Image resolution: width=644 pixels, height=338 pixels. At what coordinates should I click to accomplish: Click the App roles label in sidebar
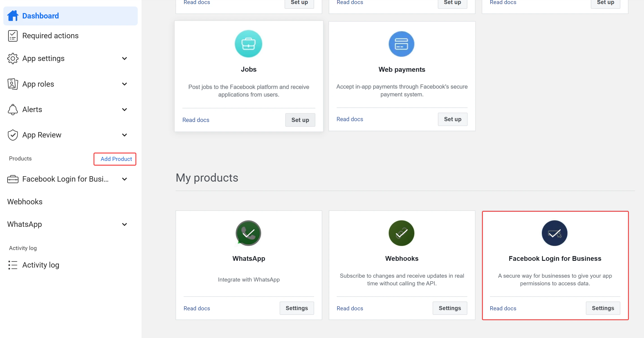click(x=38, y=84)
